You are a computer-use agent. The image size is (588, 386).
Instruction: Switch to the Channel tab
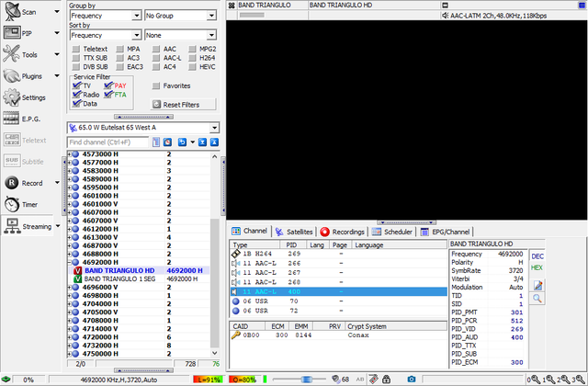[x=249, y=231]
